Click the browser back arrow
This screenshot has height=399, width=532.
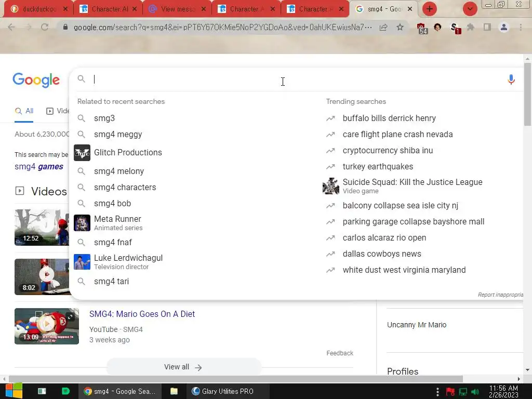pyautogui.click(x=11, y=27)
